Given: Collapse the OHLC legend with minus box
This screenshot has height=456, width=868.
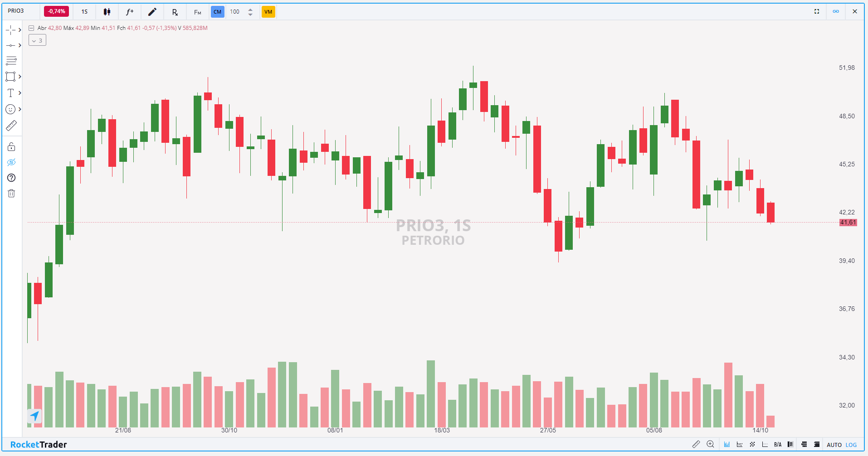Looking at the screenshot, I should point(31,28).
